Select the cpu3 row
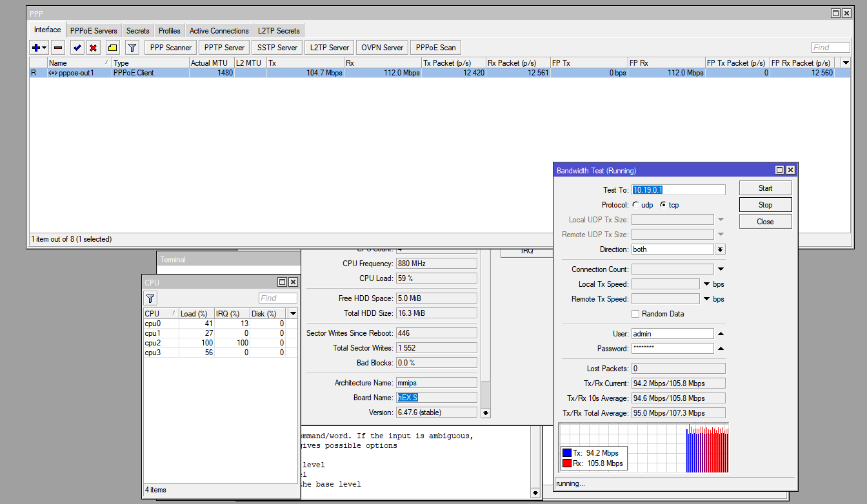 (x=220, y=353)
